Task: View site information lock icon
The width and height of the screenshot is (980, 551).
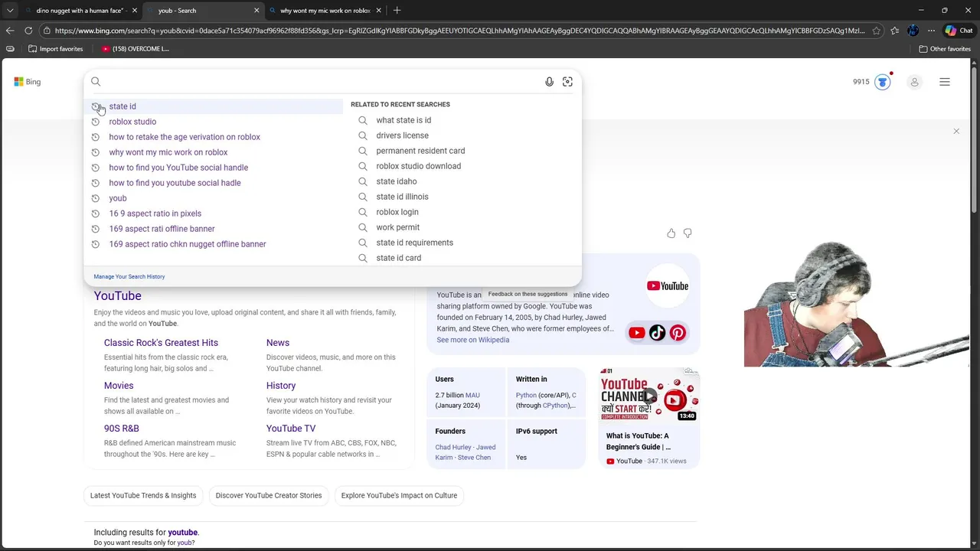Action: click(x=47, y=31)
